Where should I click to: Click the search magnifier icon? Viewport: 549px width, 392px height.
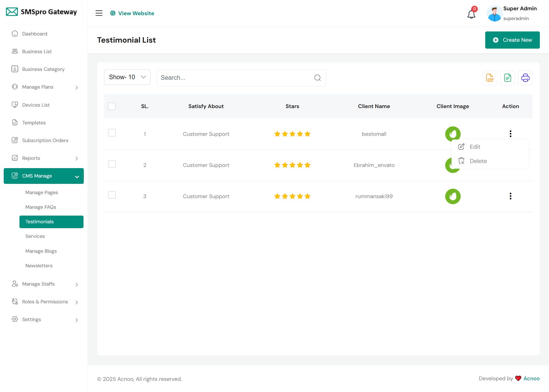click(317, 78)
